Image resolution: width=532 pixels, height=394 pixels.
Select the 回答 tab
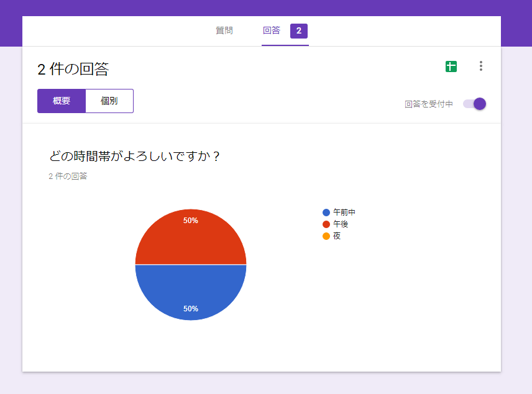tap(272, 30)
